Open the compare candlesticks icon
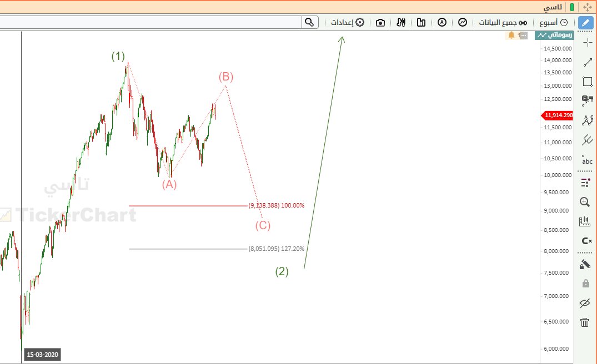The image size is (597, 364). (x=400, y=22)
